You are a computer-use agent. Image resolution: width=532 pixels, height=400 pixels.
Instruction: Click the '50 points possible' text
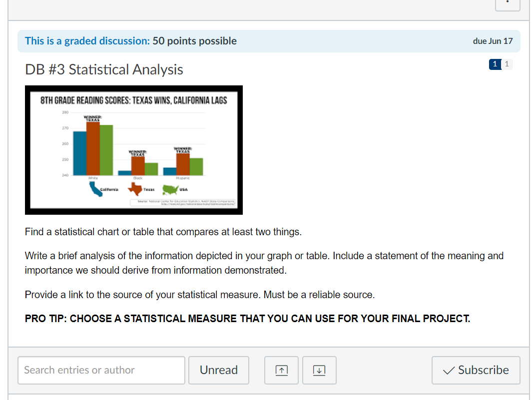(x=194, y=41)
